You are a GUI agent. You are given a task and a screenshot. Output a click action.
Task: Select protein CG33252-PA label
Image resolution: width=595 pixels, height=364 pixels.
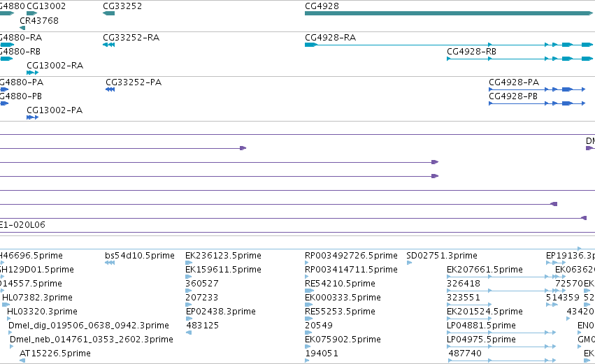134,82
